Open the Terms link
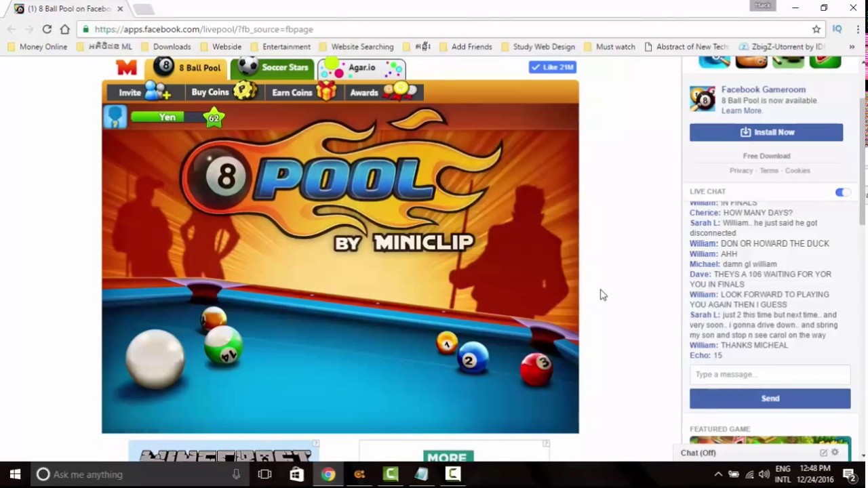The height and width of the screenshot is (488, 868). [x=769, y=171]
